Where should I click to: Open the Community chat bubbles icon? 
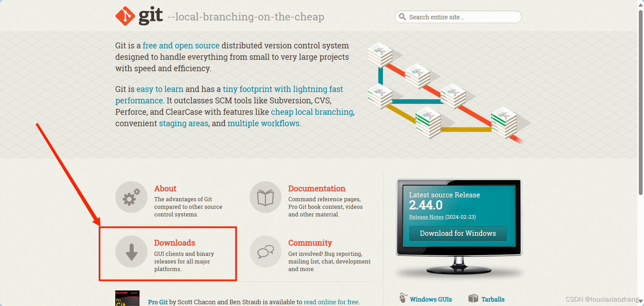pyautogui.click(x=266, y=251)
